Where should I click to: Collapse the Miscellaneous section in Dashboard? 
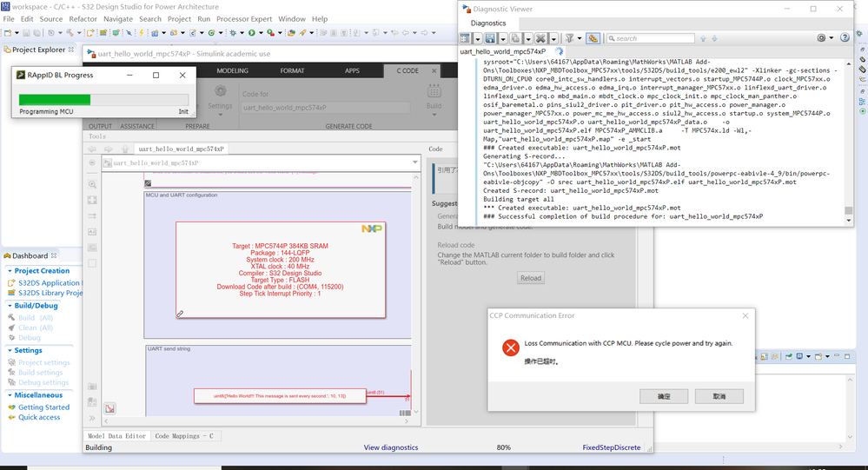[x=10, y=395]
